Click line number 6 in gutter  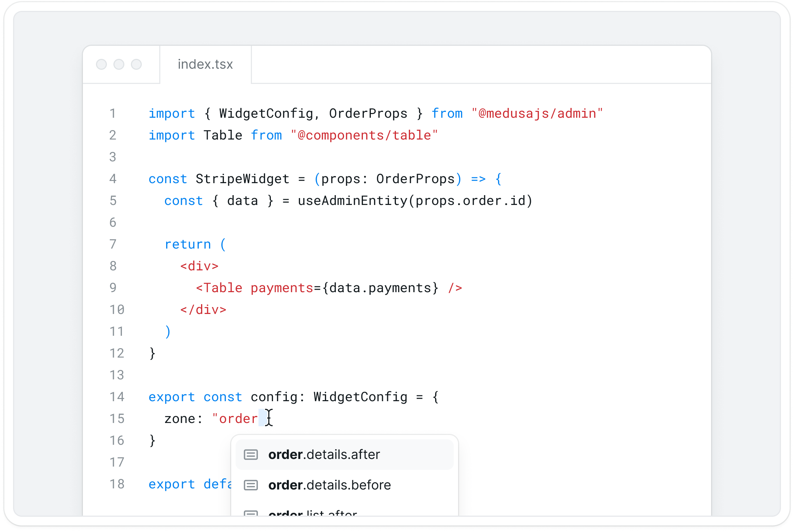tap(113, 222)
